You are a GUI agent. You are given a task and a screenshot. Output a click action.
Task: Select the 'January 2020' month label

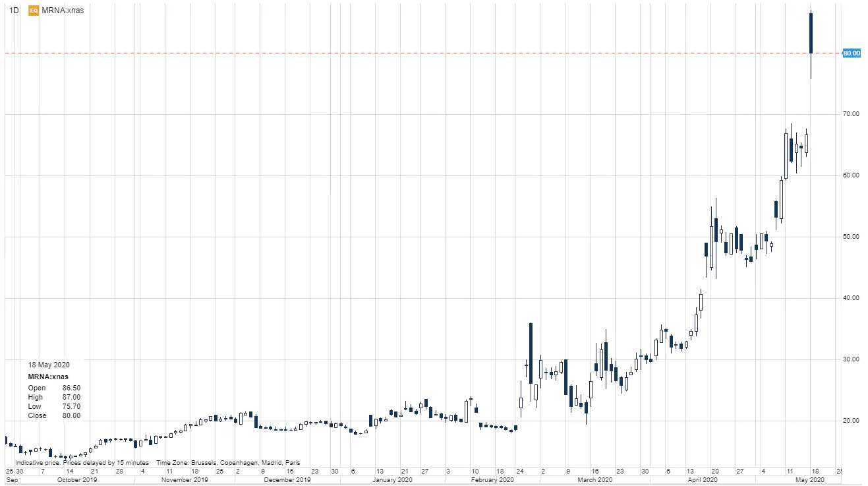(393, 480)
